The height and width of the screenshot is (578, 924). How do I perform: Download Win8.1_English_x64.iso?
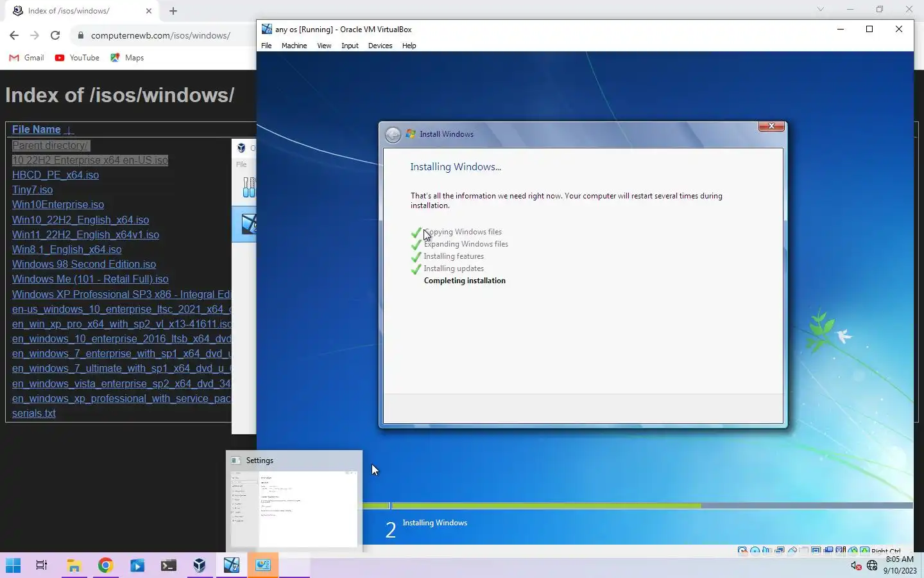(x=67, y=249)
